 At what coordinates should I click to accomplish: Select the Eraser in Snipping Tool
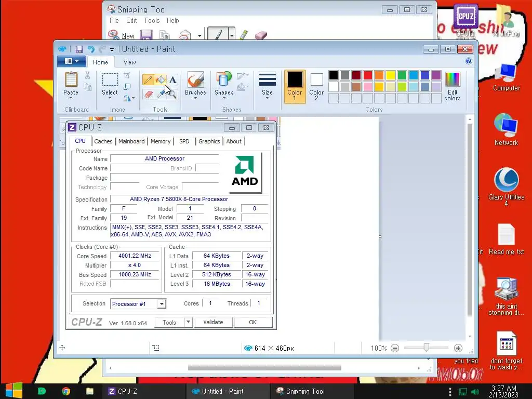coord(261,35)
